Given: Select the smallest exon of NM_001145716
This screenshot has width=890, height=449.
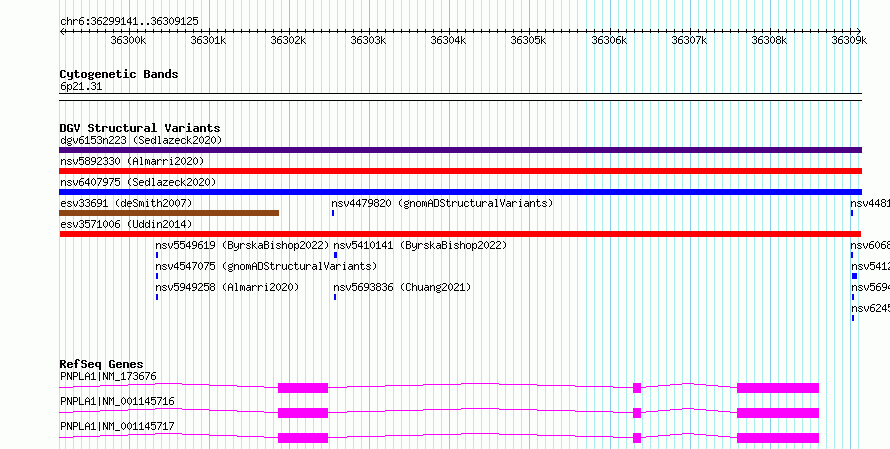Looking at the screenshot, I should [637, 413].
